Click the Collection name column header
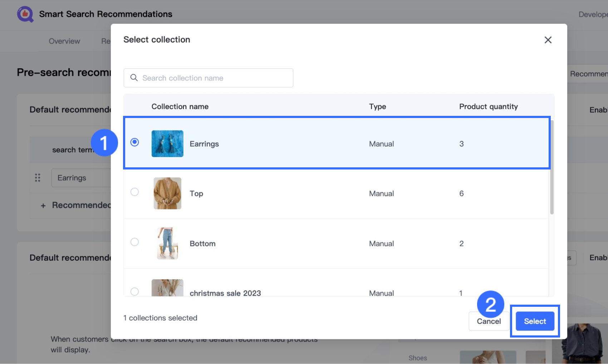The image size is (608, 364). tap(180, 107)
